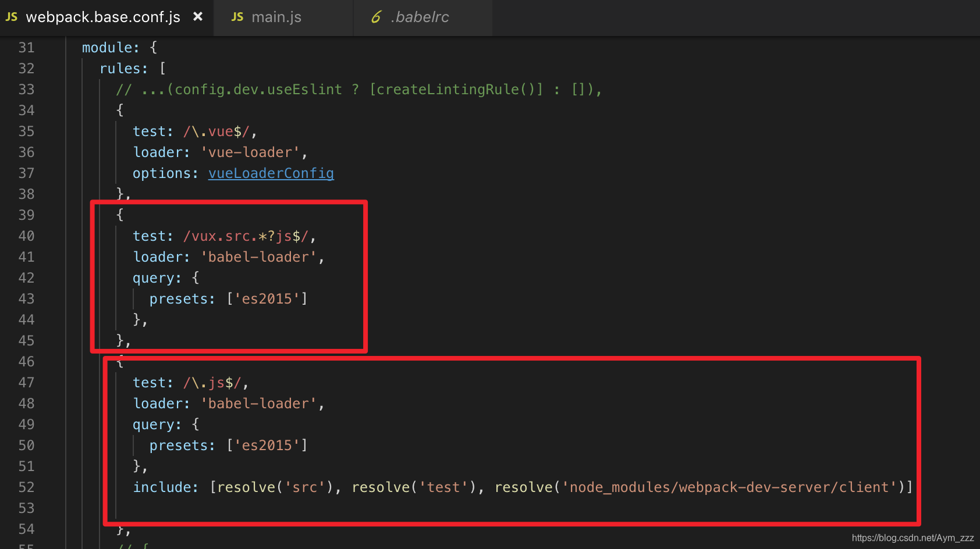Image resolution: width=980 pixels, height=549 pixels.
Task: Click the JS file icon on main.js tab
Action: point(237,17)
